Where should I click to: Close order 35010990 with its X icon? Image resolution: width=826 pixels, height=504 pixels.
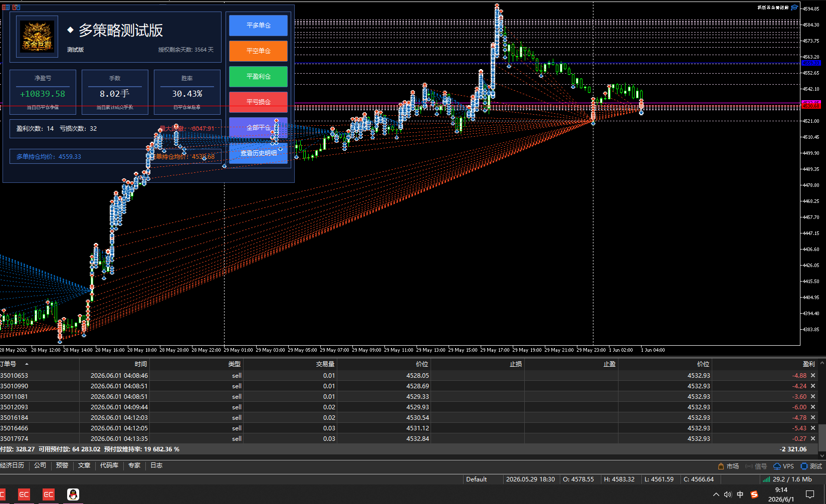click(813, 386)
